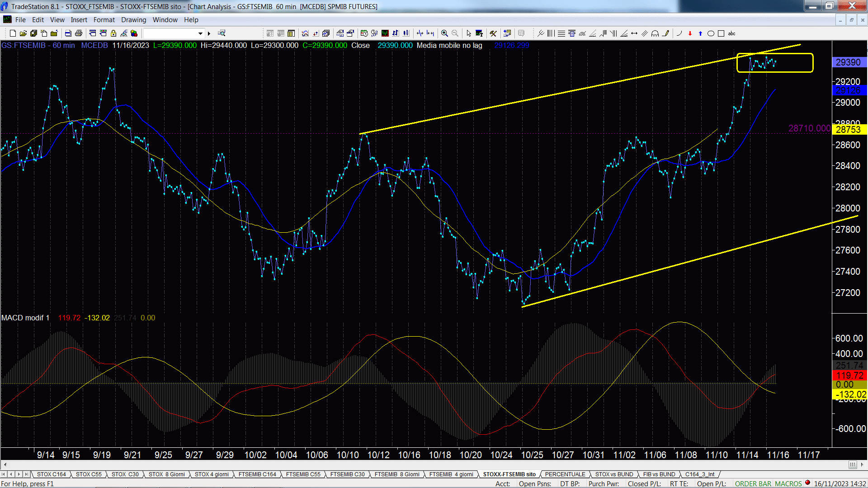Screen dimensions: 868x488
Task: Select the double-headed arrow tool
Action: coord(634,33)
